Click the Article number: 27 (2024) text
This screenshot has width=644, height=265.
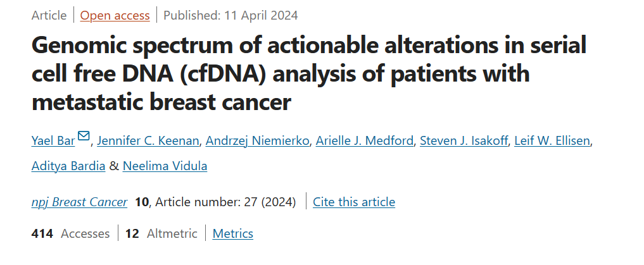point(225,202)
